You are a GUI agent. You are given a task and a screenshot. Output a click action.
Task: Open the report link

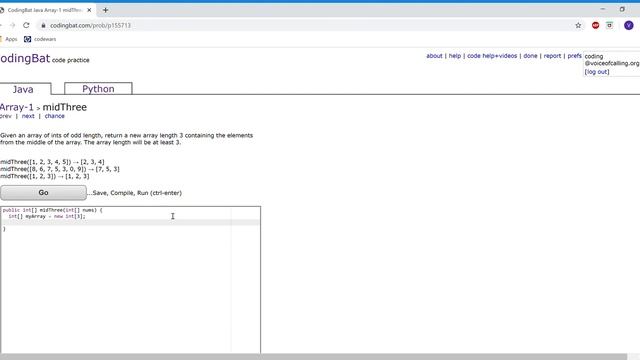click(x=552, y=56)
